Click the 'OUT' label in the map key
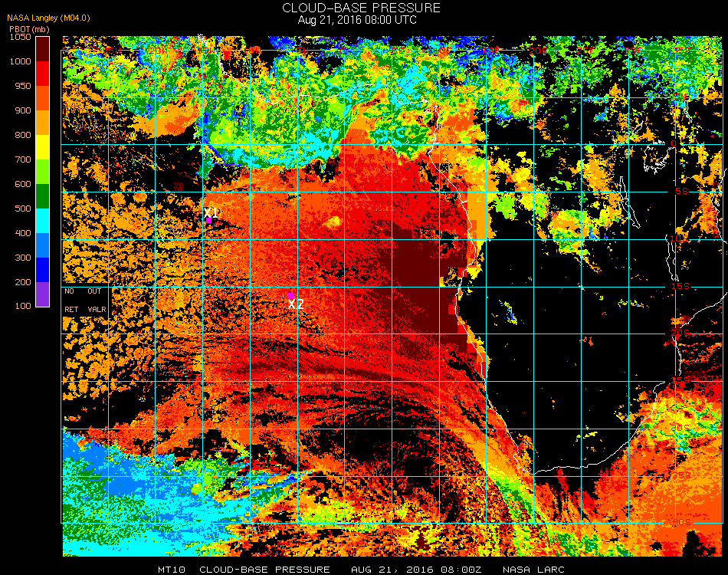 coord(94,291)
